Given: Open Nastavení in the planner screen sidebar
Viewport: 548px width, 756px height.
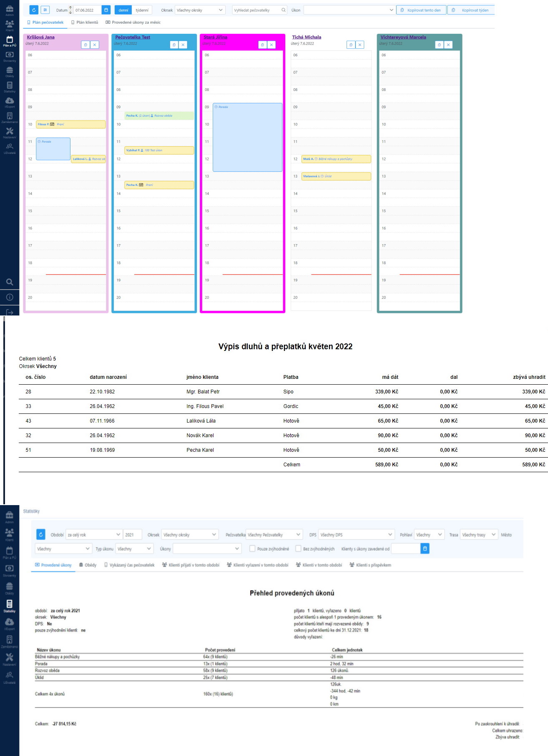Looking at the screenshot, I should click(x=10, y=133).
